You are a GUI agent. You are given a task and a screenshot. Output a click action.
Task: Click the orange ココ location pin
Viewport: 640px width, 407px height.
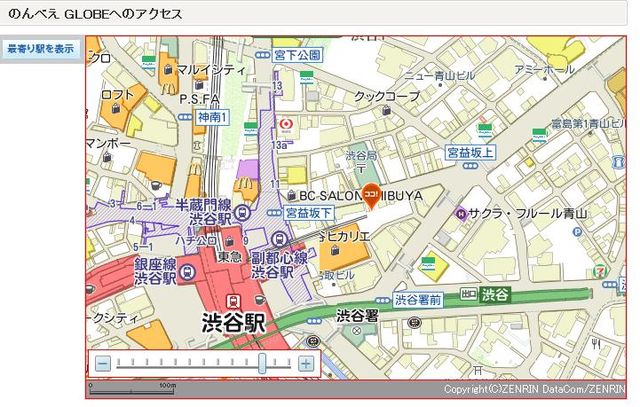pos(370,197)
